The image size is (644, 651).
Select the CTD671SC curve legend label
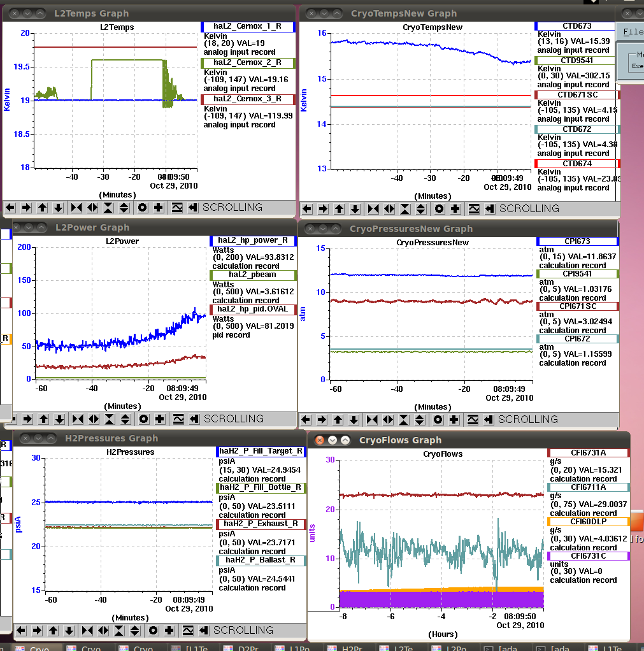(577, 95)
